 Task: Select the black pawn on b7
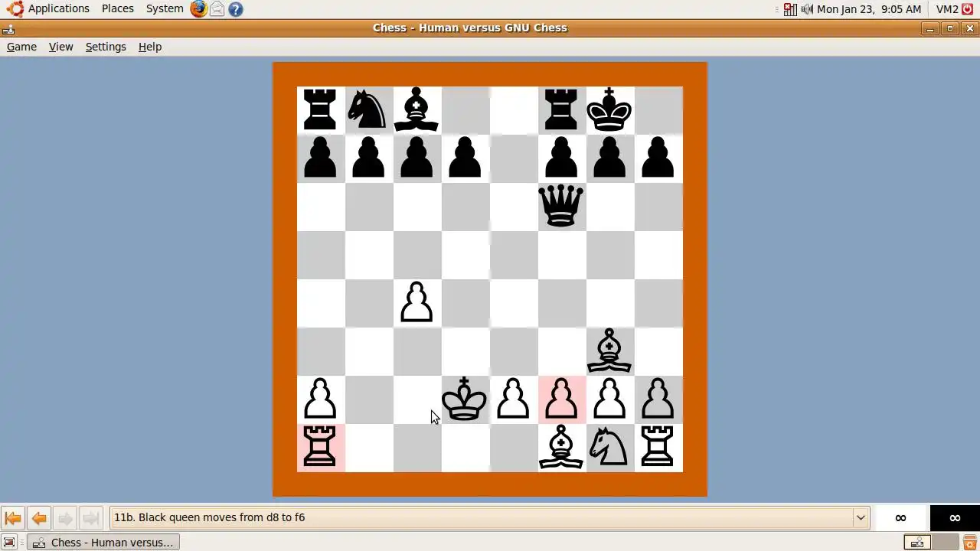[368, 158]
